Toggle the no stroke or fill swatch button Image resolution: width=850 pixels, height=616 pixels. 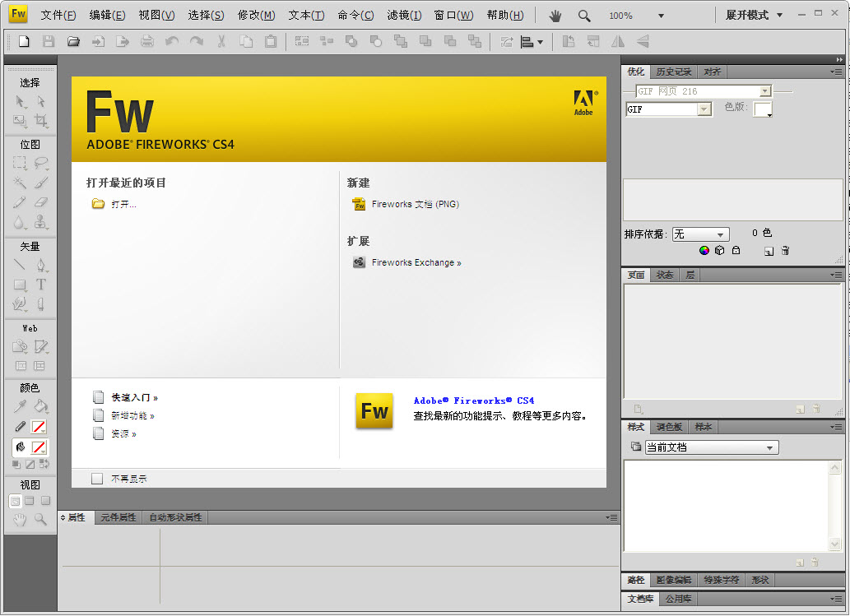pos(30,465)
